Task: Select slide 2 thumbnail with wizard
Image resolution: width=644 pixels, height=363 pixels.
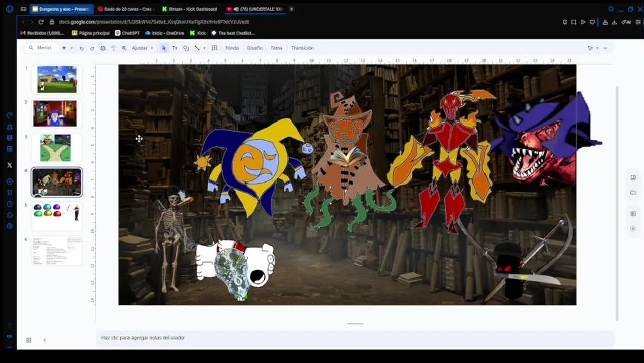Action: pos(55,113)
